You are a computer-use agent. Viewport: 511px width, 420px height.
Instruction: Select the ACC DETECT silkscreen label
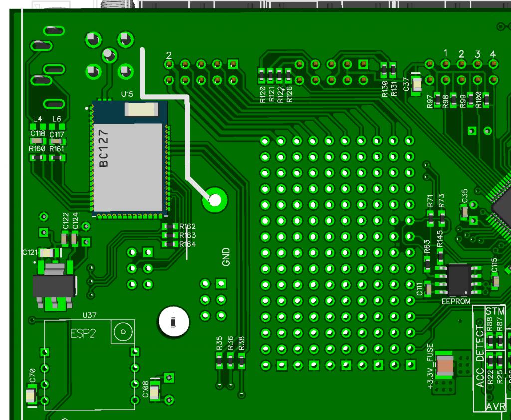(480, 357)
